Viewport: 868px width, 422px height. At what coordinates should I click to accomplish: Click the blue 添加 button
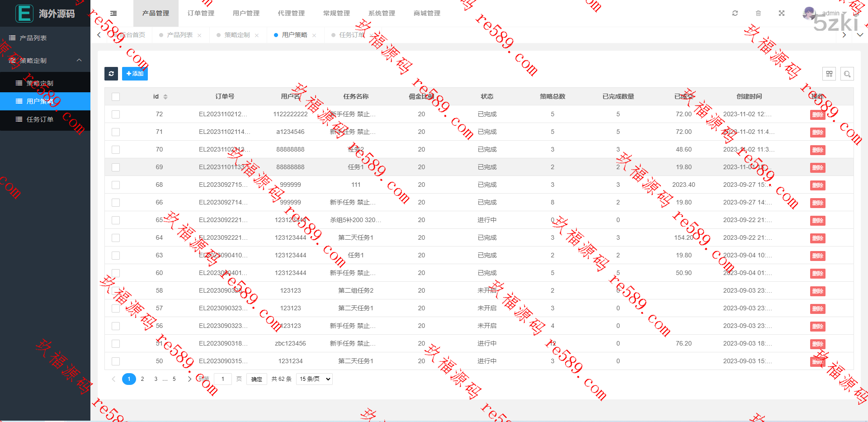pos(135,74)
